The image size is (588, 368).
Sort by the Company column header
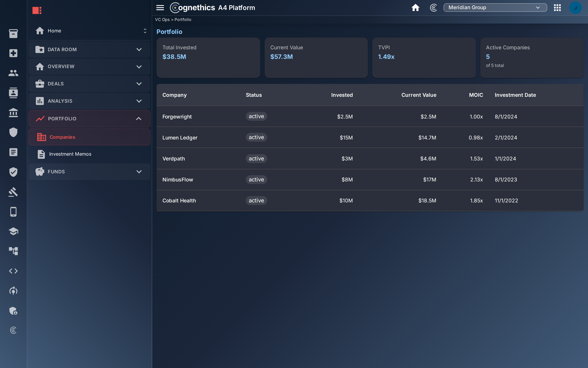[x=174, y=95]
